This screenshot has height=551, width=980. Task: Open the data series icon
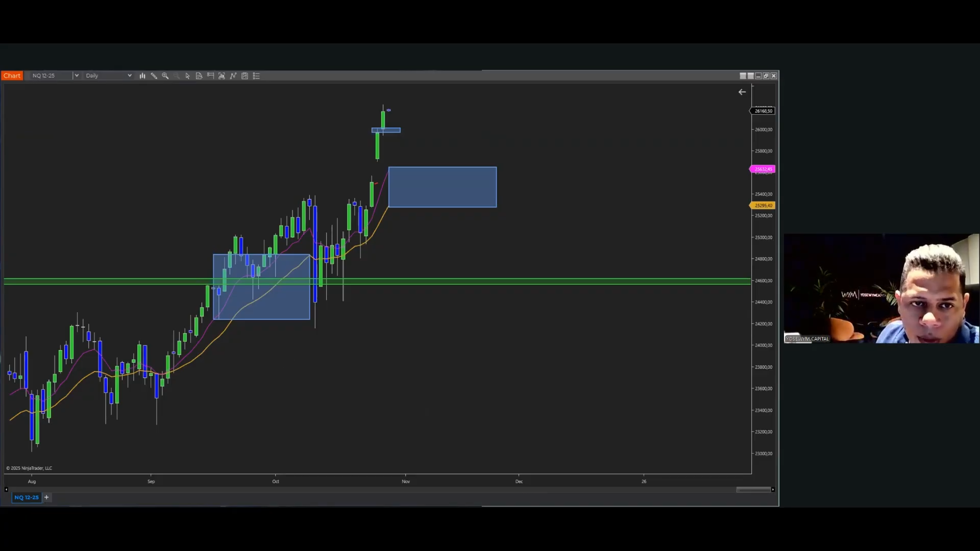pyautogui.click(x=199, y=76)
